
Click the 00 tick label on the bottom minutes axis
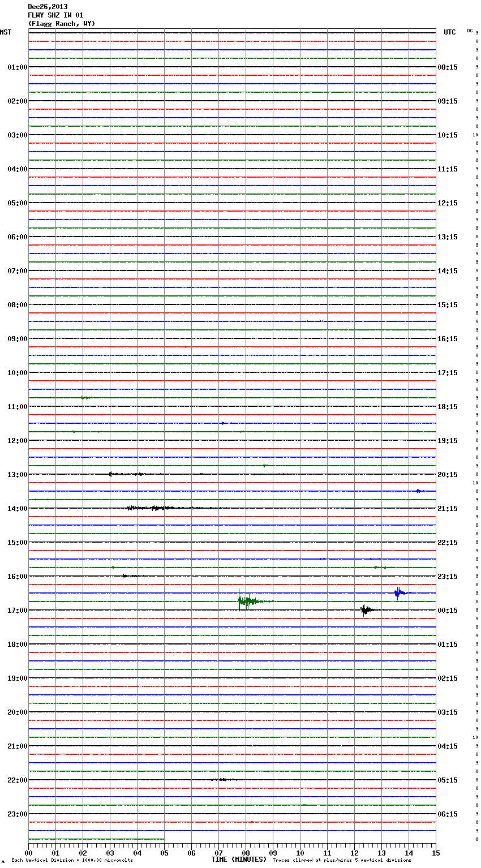[29, 853]
